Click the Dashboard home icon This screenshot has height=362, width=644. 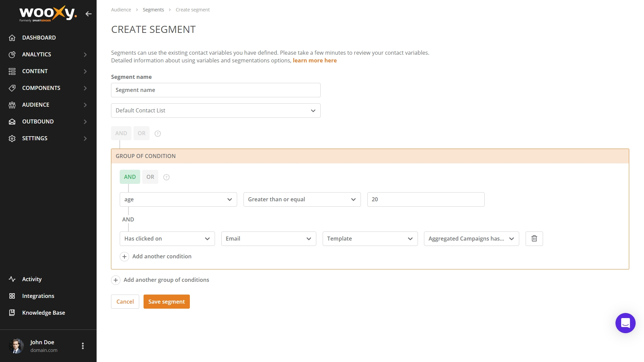(x=12, y=38)
